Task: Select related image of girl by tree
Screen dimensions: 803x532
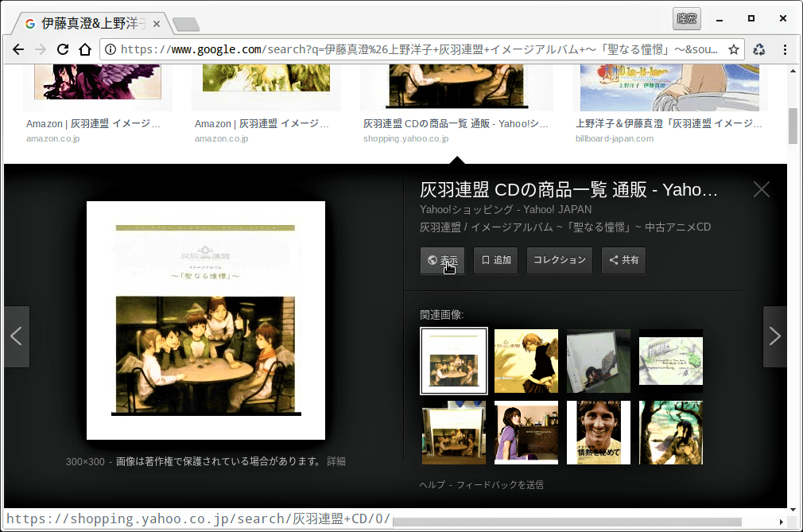Action: pyautogui.click(x=671, y=433)
